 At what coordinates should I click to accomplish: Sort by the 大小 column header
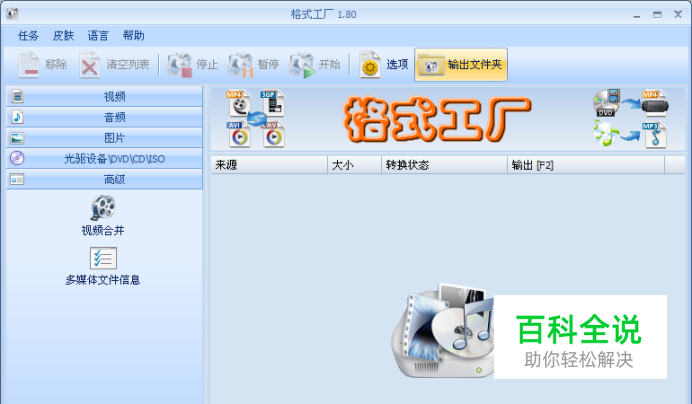click(x=354, y=165)
